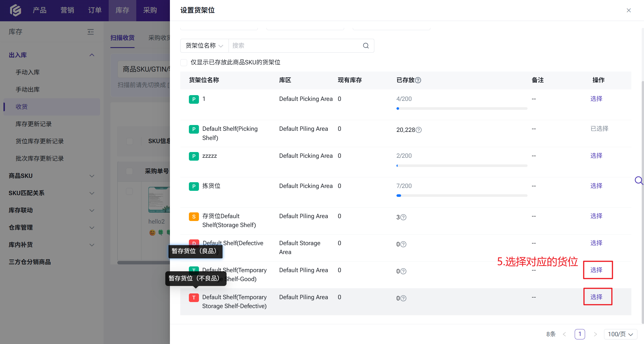
Task: Check the 采购单号 header checkbox
Action: pyautogui.click(x=129, y=171)
